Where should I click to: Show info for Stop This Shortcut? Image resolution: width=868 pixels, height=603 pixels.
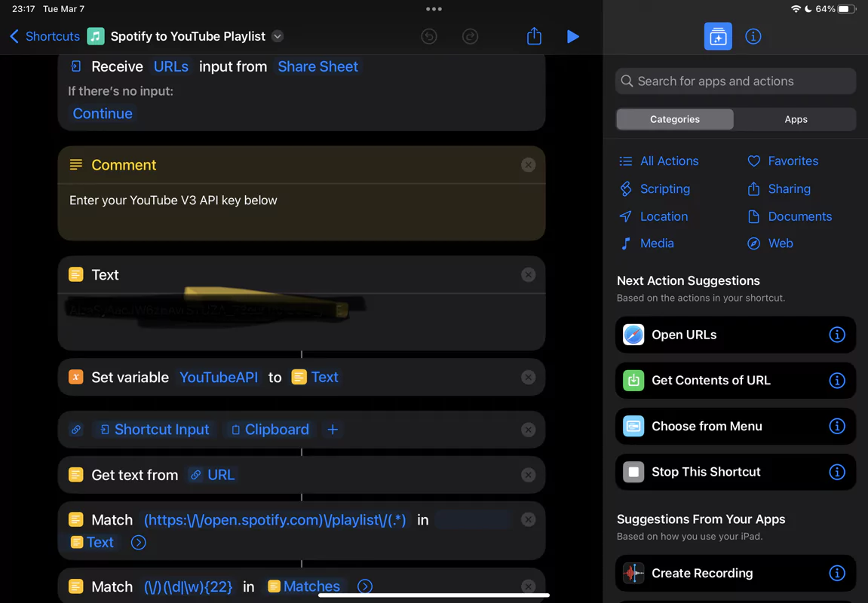pyautogui.click(x=836, y=472)
